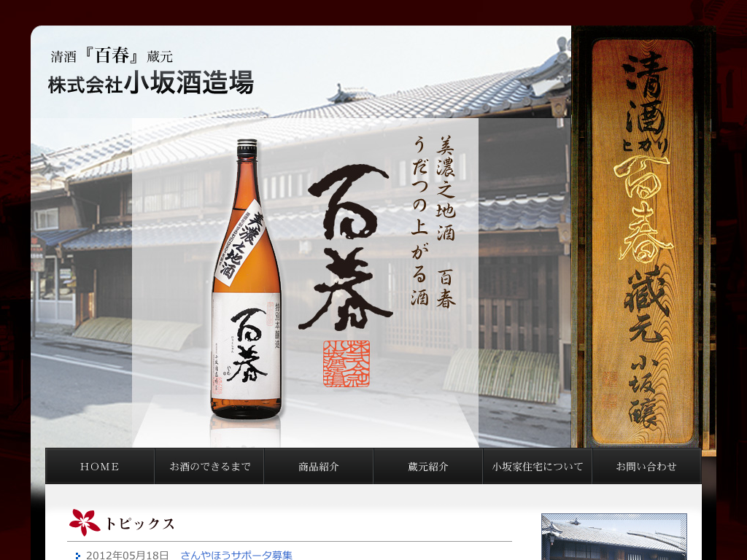Click the red seal stamp below 百春 calligraphy

[x=347, y=363]
